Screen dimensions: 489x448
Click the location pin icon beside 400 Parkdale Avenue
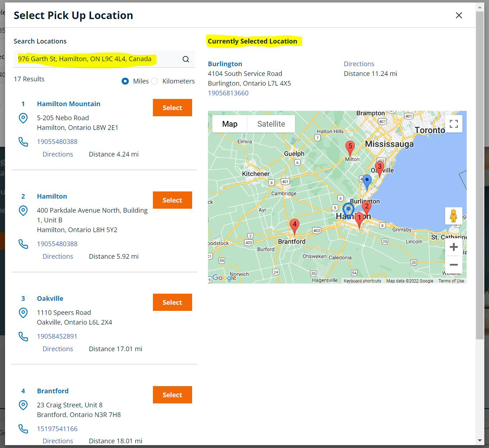click(23, 211)
